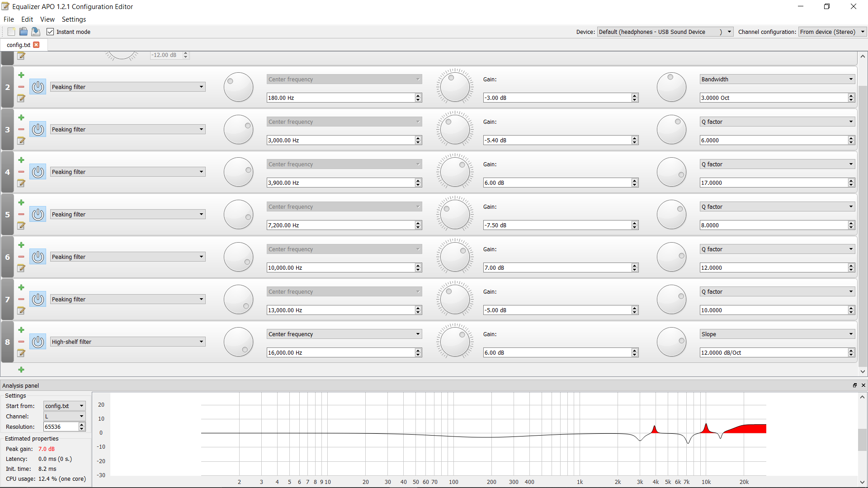Add a filter above row 2 with the plus icon
The width and height of the screenshot is (868, 488).
21,75
